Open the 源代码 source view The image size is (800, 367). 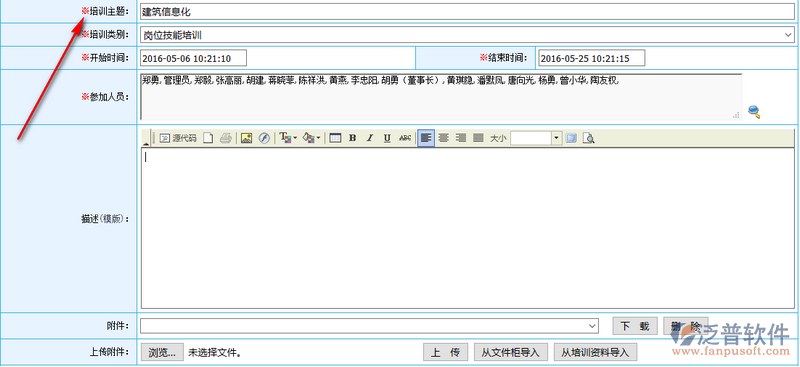click(x=178, y=138)
